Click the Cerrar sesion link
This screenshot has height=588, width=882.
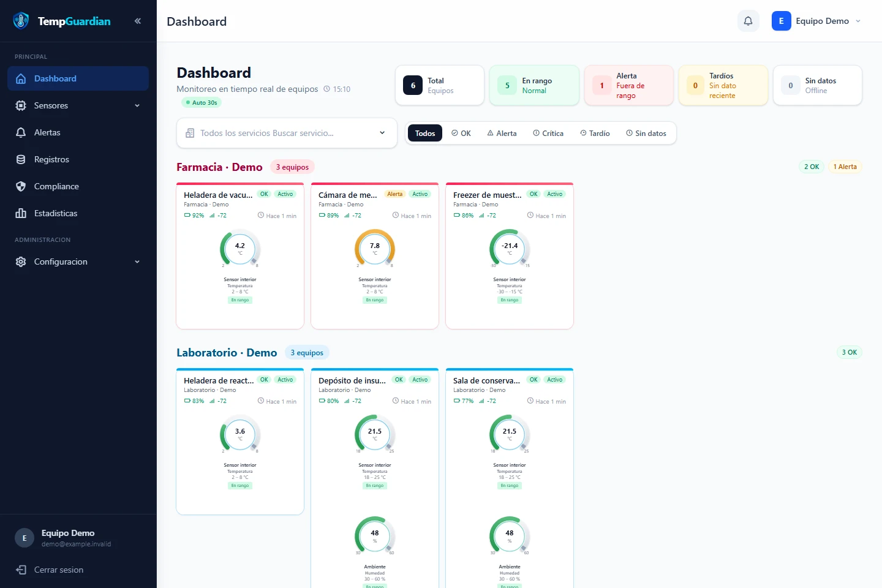click(59, 570)
